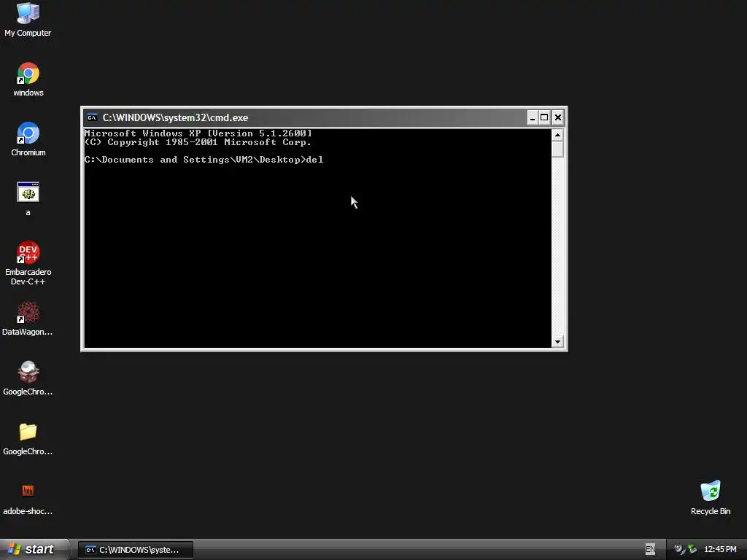Viewport: 747px width, 560px height.
Task: Click the 12:45 PM clock
Action: tap(720, 550)
